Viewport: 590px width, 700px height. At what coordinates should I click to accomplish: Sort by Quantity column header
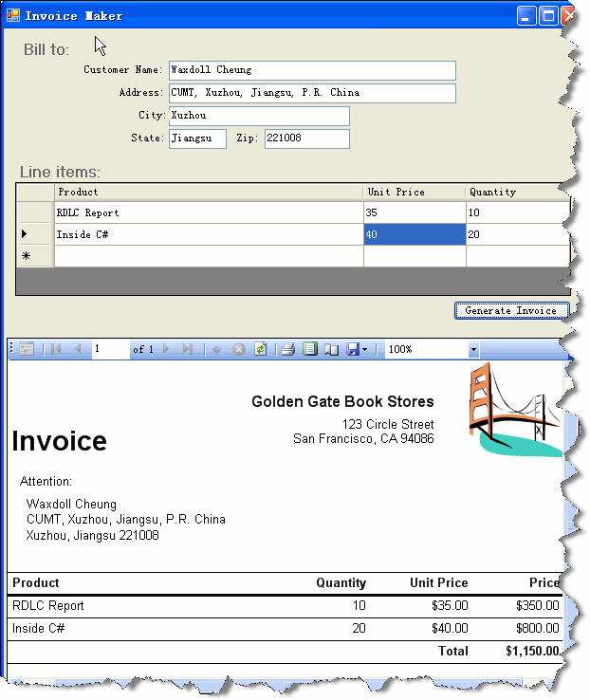[x=518, y=193]
